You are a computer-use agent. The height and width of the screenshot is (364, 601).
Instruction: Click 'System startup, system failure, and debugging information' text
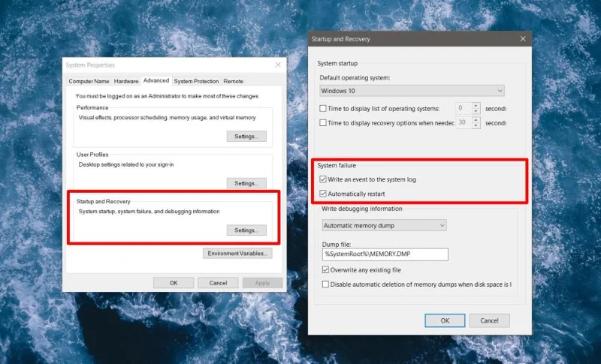[149, 212]
